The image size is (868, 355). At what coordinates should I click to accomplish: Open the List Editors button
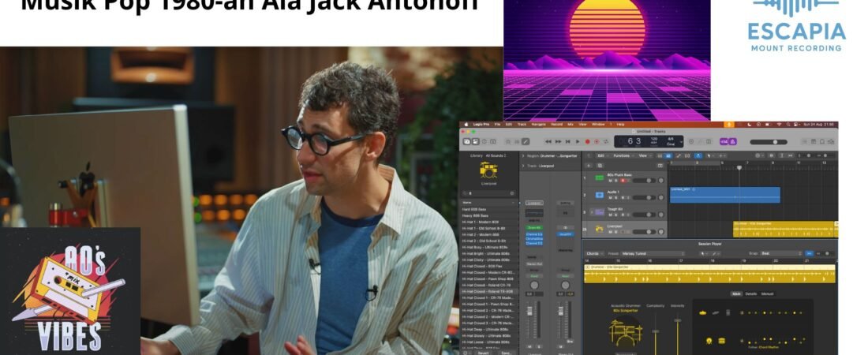[x=804, y=142]
